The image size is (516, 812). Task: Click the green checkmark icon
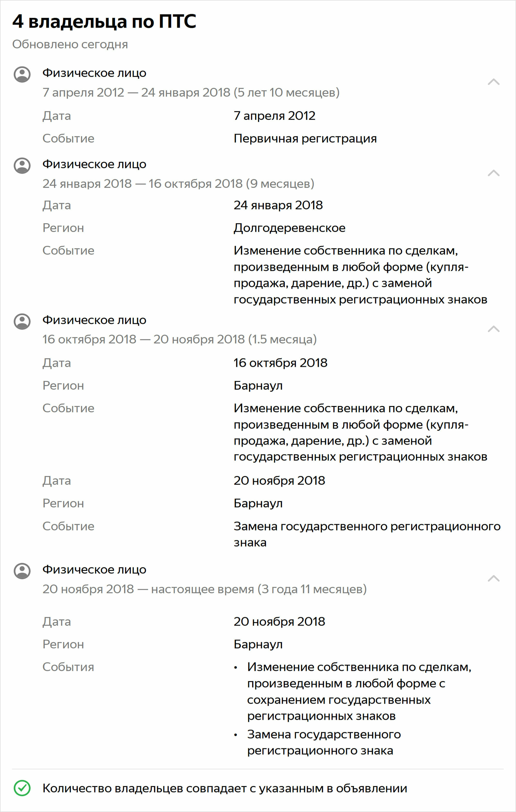coord(22,788)
